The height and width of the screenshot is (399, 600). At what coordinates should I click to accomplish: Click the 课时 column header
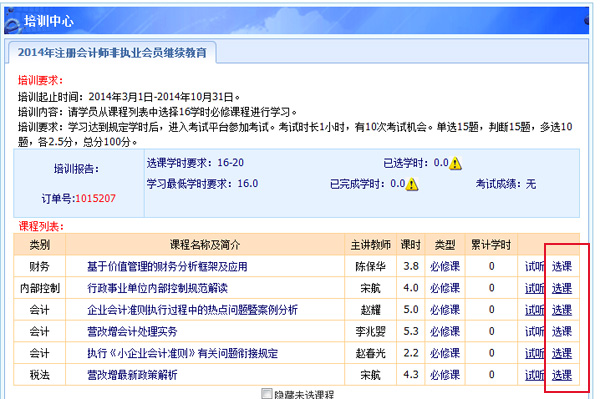(x=411, y=245)
